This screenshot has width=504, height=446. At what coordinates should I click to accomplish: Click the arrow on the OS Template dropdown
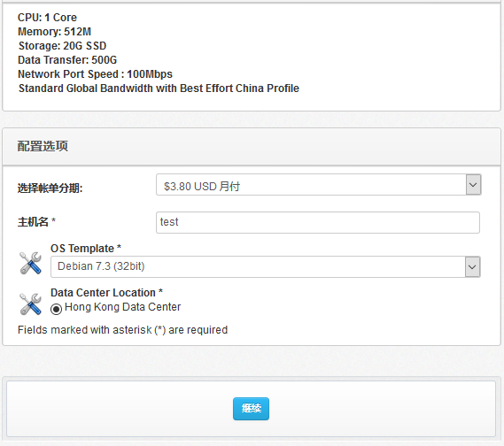tap(472, 266)
